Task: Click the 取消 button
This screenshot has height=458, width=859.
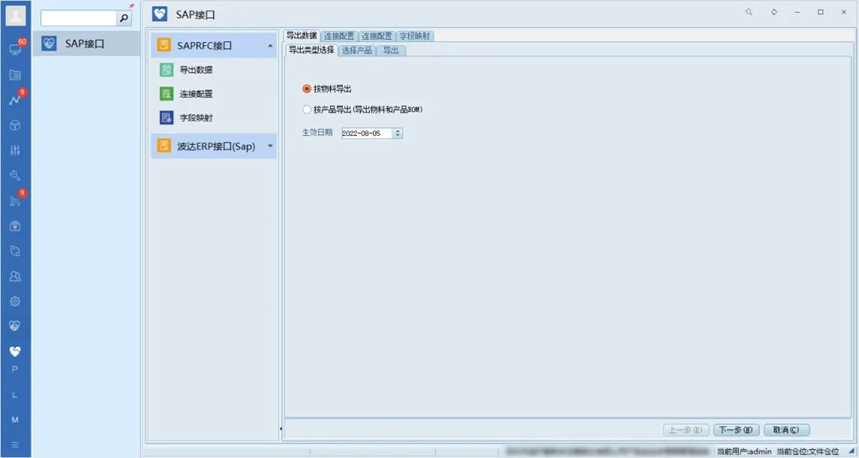Action: tap(786, 430)
